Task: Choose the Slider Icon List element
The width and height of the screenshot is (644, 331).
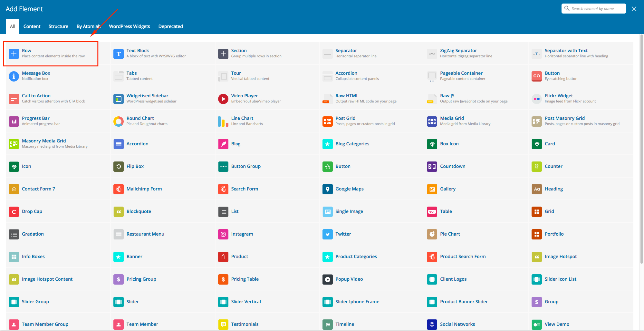Action: point(581,279)
